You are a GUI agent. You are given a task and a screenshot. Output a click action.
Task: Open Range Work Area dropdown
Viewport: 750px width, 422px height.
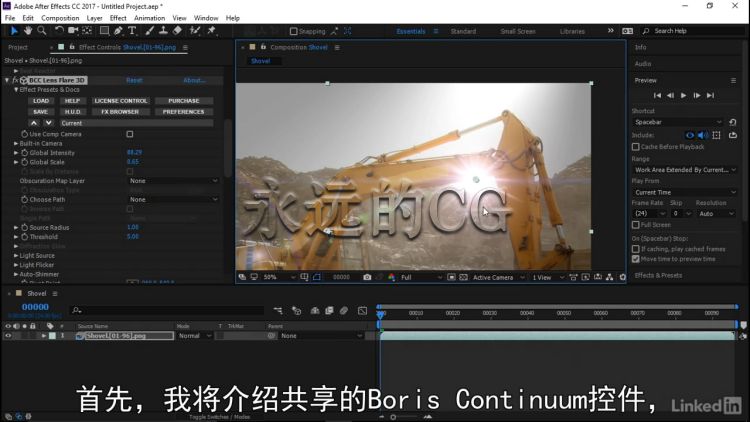pos(684,170)
